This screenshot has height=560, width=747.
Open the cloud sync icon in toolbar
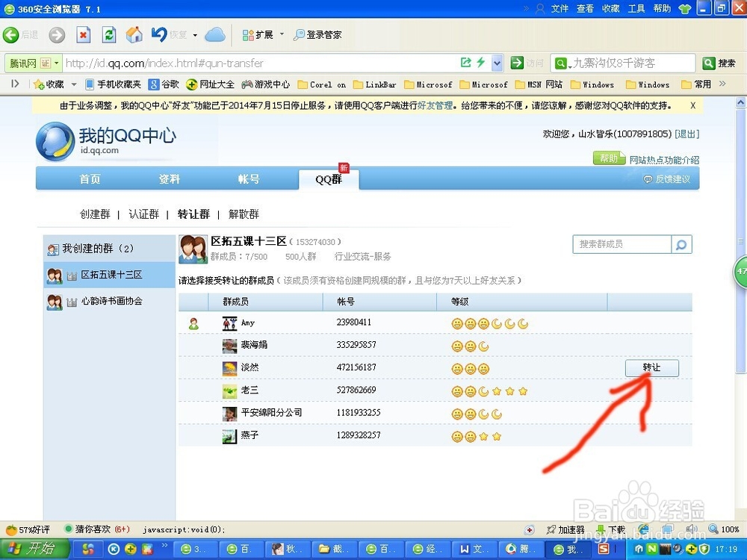215,35
